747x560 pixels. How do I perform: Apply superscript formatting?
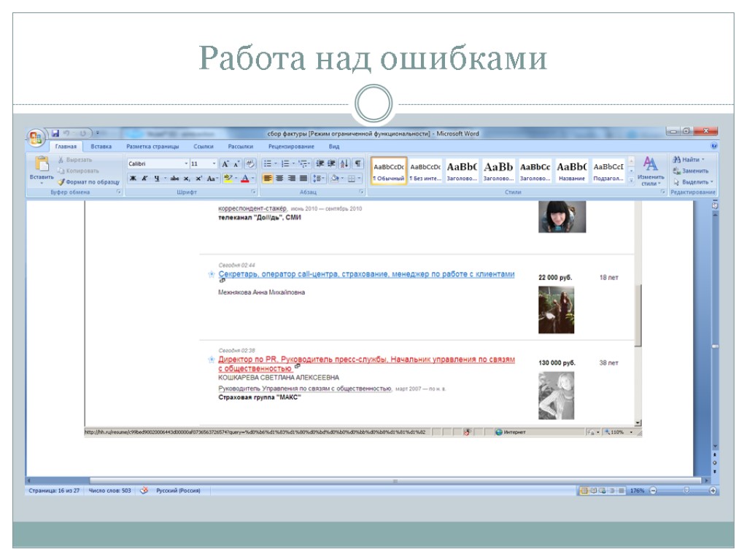(x=198, y=179)
